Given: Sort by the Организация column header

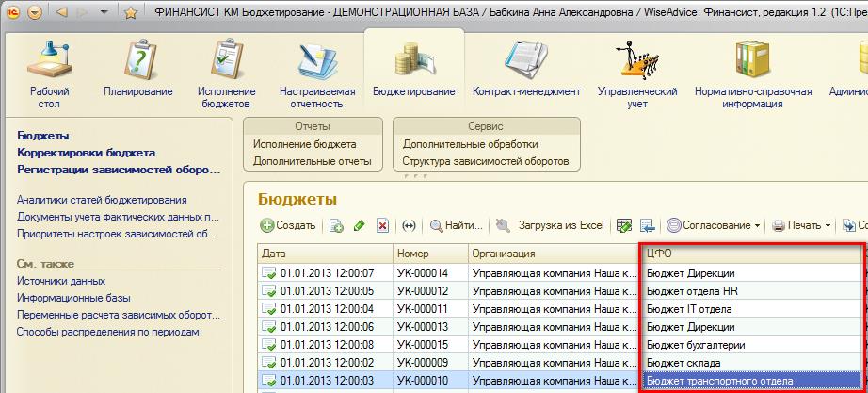Looking at the screenshot, I should 554,254.
